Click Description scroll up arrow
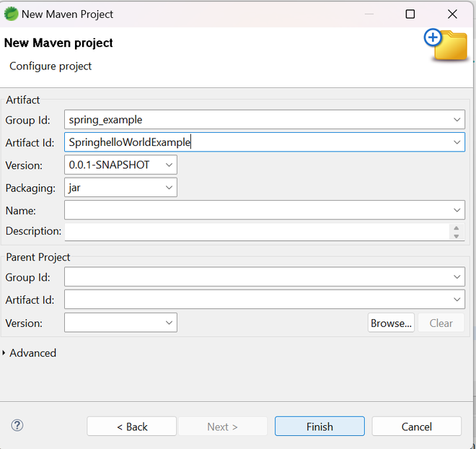This screenshot has height=449, width=476. [x=457, y=228]
